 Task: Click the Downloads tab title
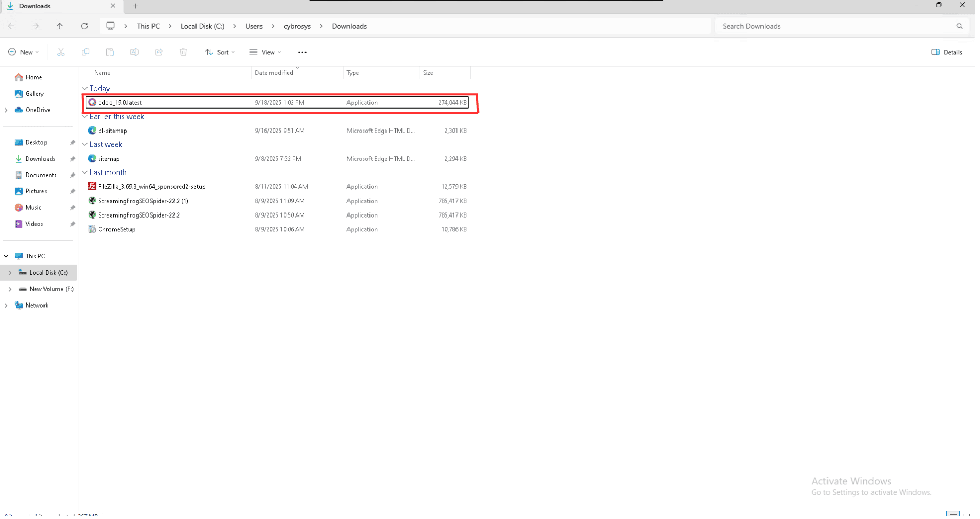pyautogui.click(x=35, y=6)
